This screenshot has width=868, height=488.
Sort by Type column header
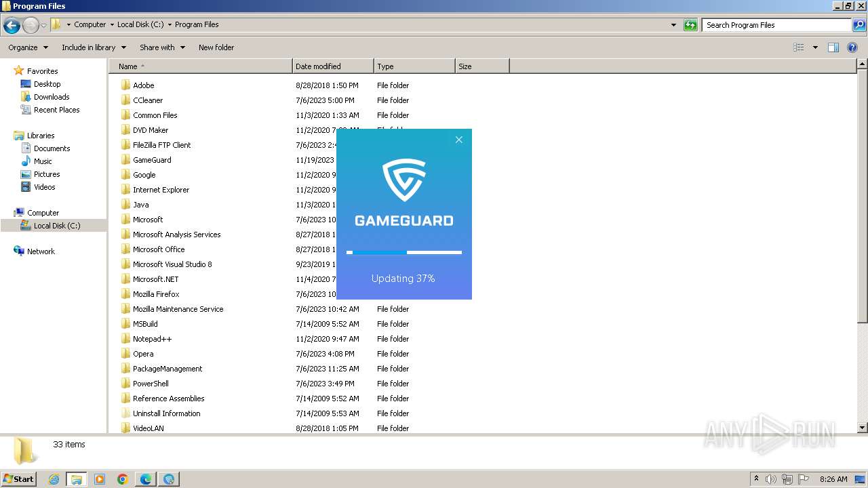414,66
